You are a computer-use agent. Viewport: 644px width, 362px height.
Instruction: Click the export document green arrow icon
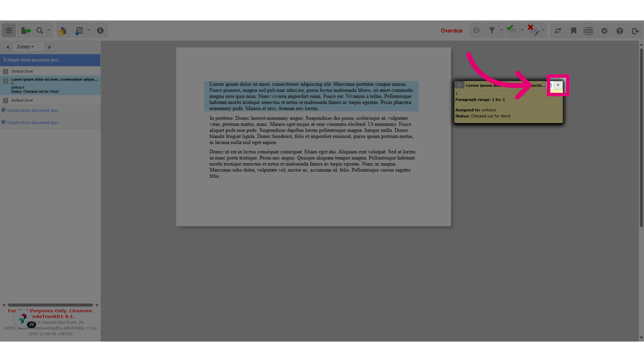[24, 31]
